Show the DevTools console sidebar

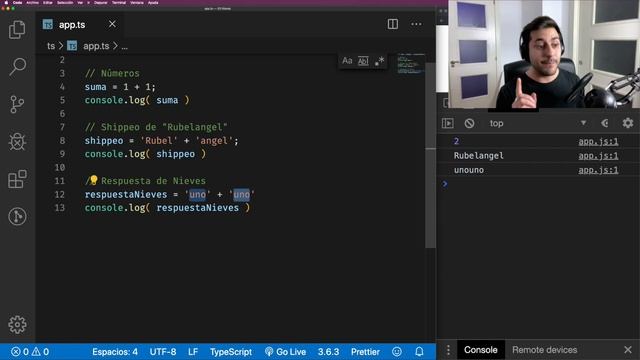tap(448, 123)
